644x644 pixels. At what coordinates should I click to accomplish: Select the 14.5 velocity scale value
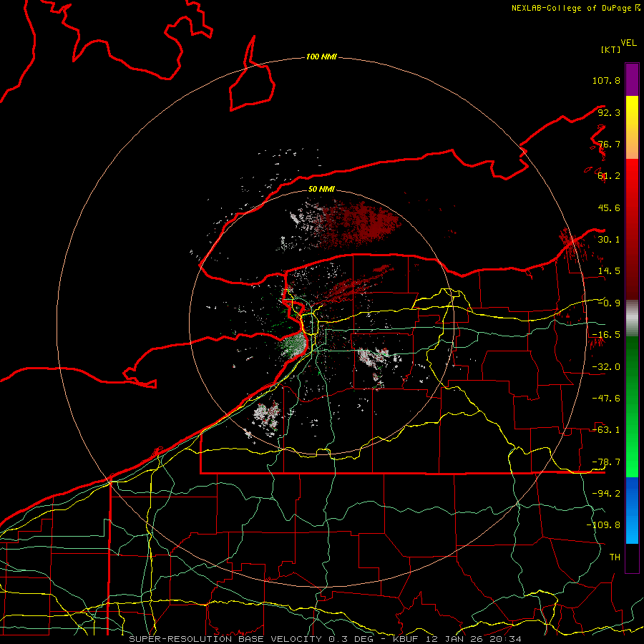click(x=609, y=271)
